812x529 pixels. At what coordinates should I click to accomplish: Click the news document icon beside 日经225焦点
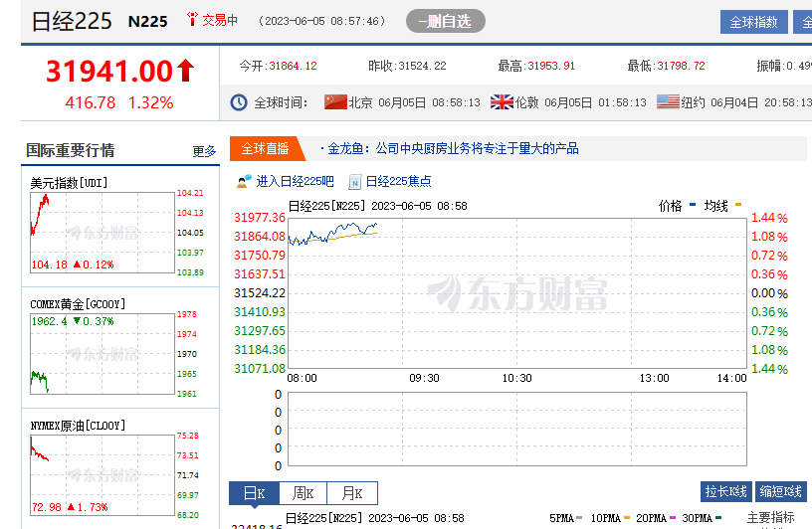354,182
